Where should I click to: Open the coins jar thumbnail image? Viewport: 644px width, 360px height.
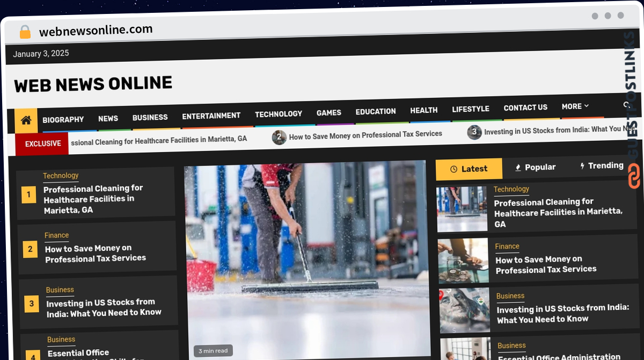(x=463, y=261)
